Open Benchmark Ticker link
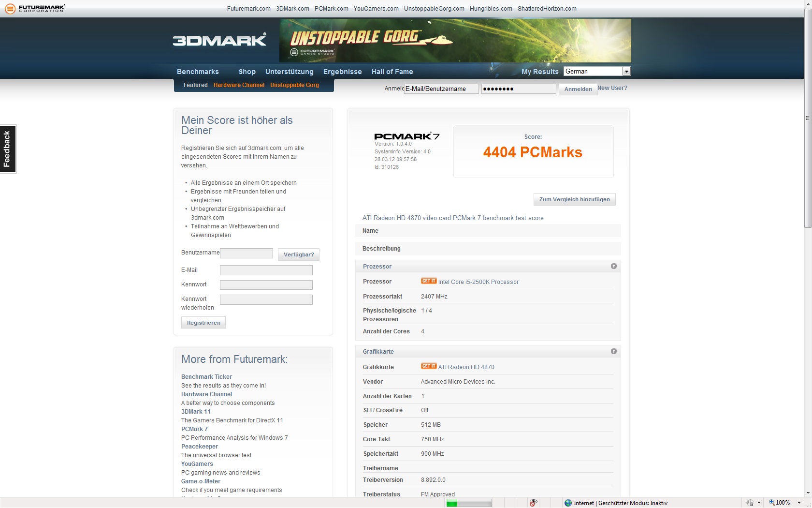 click(x=206, y=377)
